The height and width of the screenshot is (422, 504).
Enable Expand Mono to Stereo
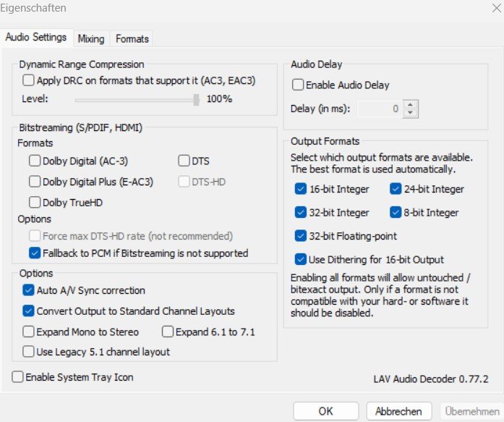(x=29, y=332)
